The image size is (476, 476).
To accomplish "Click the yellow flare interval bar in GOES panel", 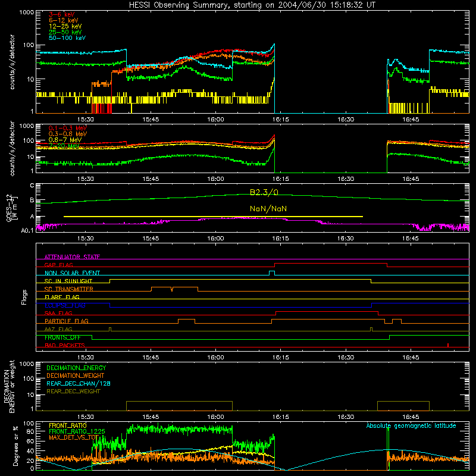I will pos(213,217).
